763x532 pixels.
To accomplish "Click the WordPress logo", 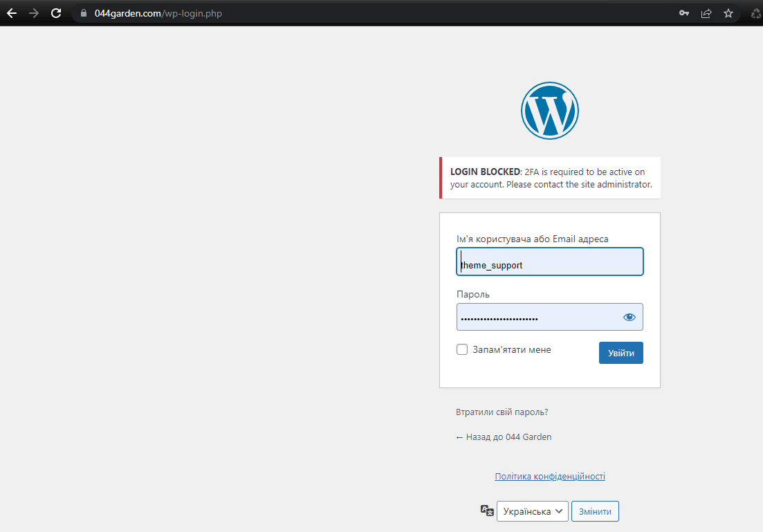I will tap(550, 111).
